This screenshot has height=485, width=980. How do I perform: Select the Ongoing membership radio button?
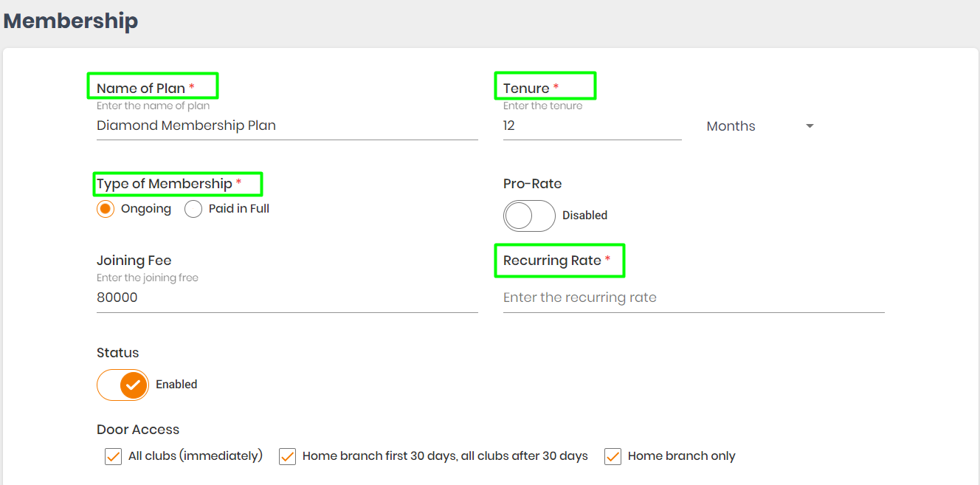[106, 209]
